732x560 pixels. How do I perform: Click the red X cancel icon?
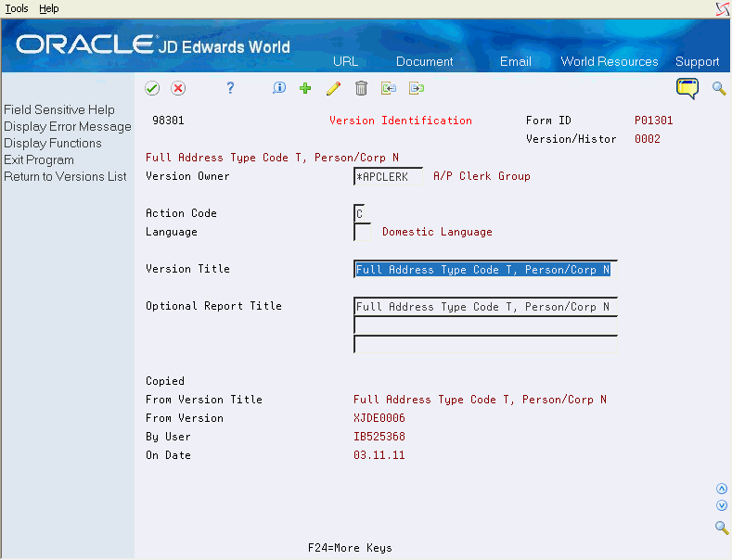178,88
